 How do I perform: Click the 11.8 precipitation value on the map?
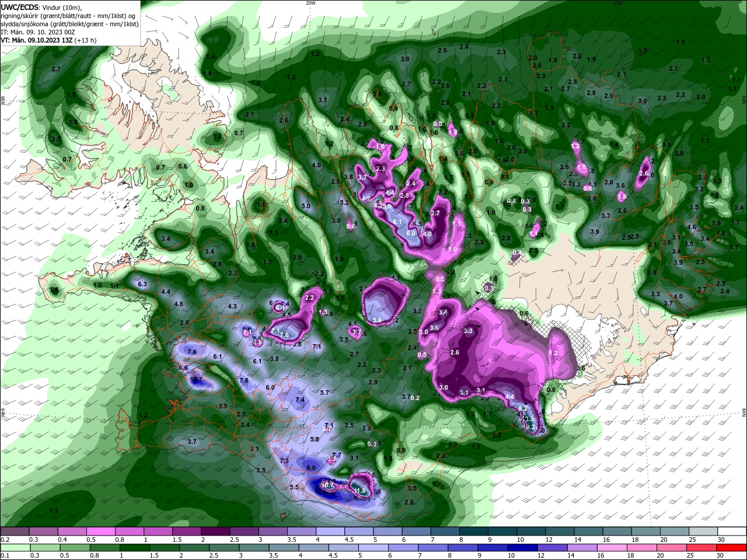(x=359, y=491)
